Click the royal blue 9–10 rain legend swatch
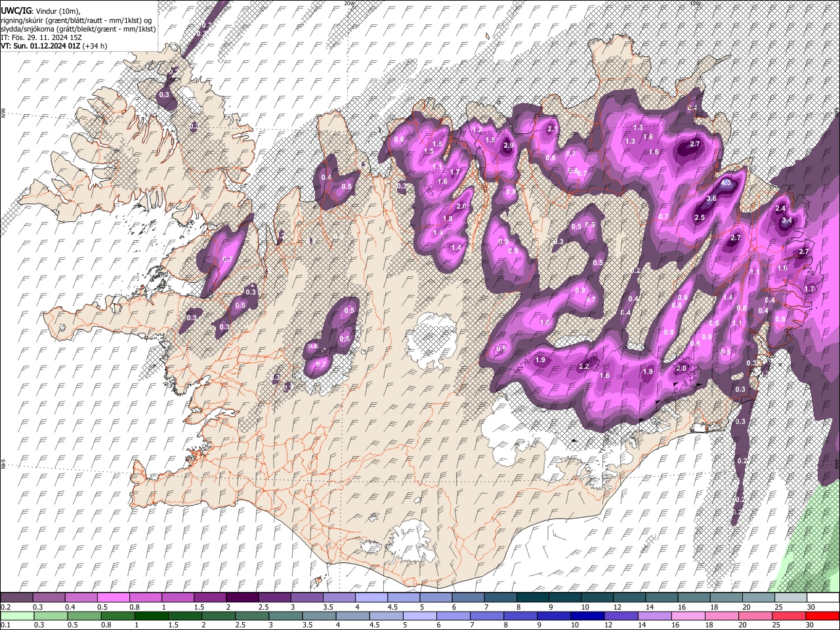 tap(553, 616)
